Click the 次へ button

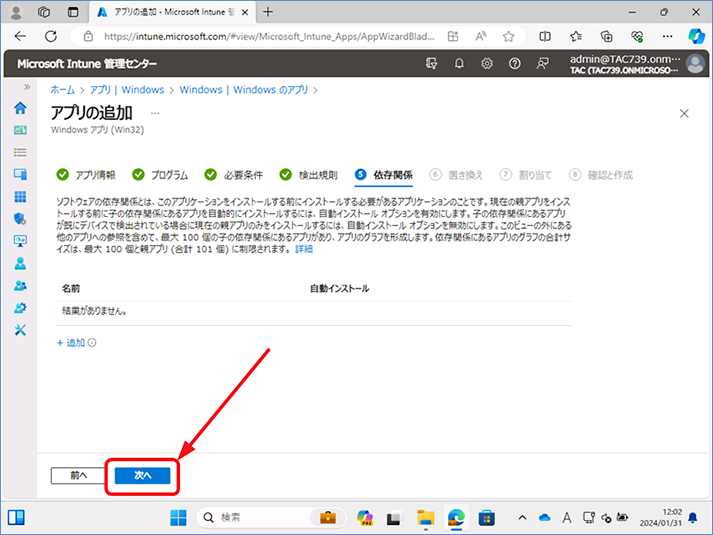point(142,475)
